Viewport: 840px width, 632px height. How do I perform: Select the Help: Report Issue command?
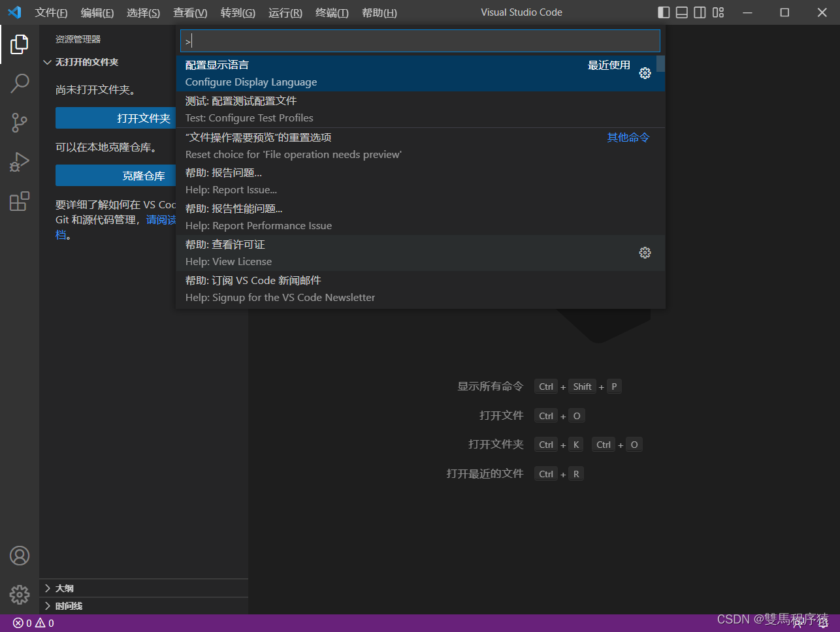(421, 181)
